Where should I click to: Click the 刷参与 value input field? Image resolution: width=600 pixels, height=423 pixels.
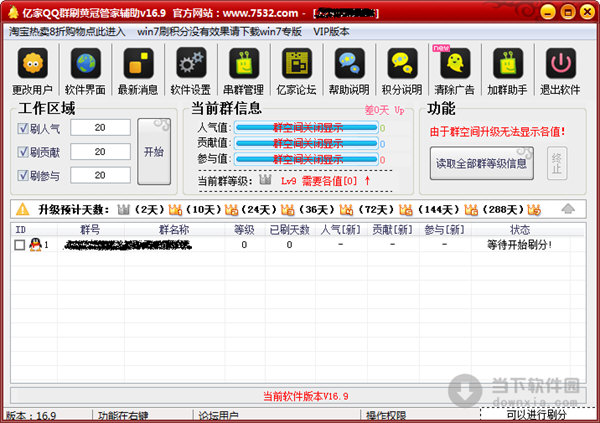[x=100, y=175]
